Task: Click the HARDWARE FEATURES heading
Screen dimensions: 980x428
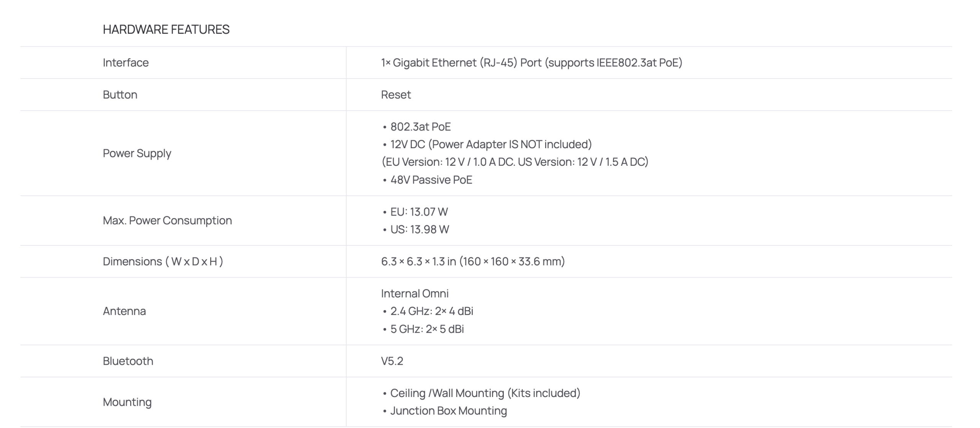Action: click(166, 29)
